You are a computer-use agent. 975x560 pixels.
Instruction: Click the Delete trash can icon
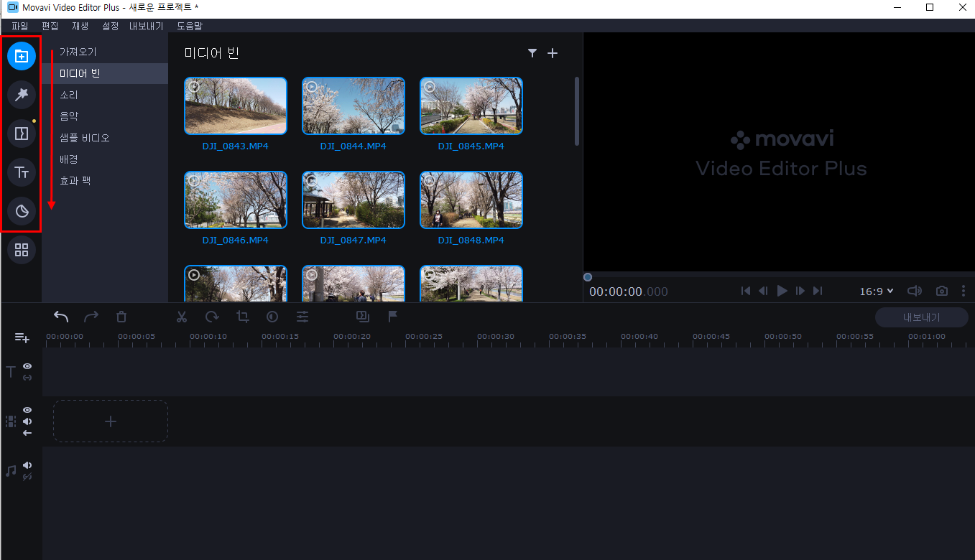121,317
